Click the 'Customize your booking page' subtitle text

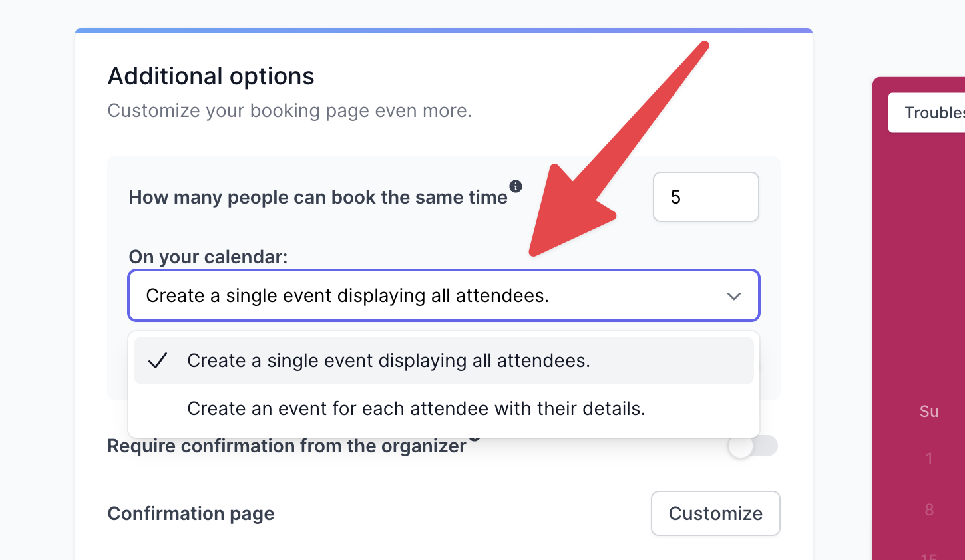click(289, 111)
